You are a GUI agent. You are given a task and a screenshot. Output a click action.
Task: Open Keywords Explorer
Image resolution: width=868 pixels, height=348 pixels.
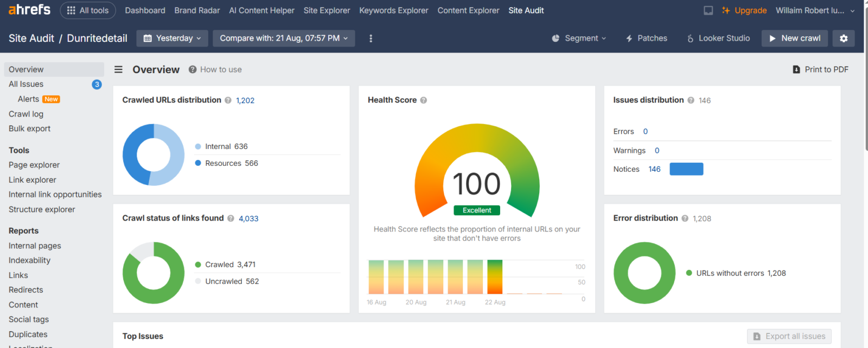coord(393,10)
